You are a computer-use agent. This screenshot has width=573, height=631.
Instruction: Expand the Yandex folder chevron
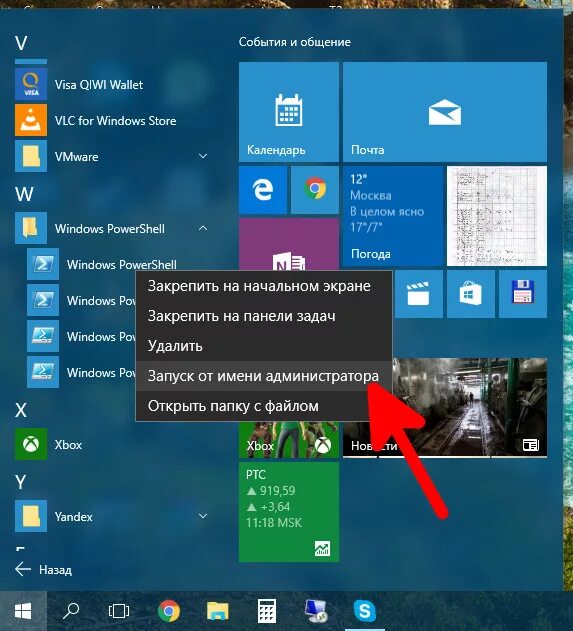pos(203,516)
